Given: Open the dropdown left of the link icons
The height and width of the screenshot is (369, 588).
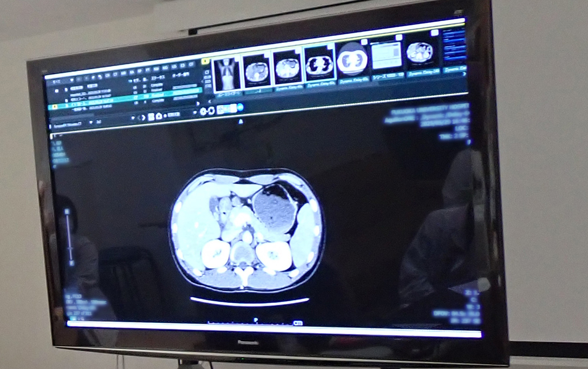Looking at the screenshot, I should [x=195, y=112].
